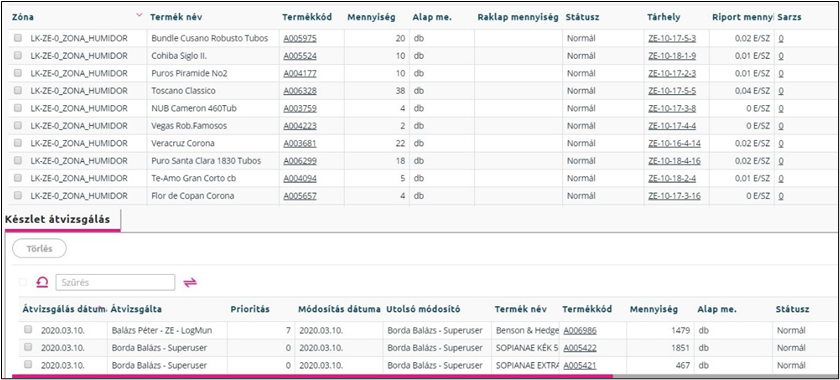Select the Te-Amo Gran Corto cb name cell

[214, 178]
